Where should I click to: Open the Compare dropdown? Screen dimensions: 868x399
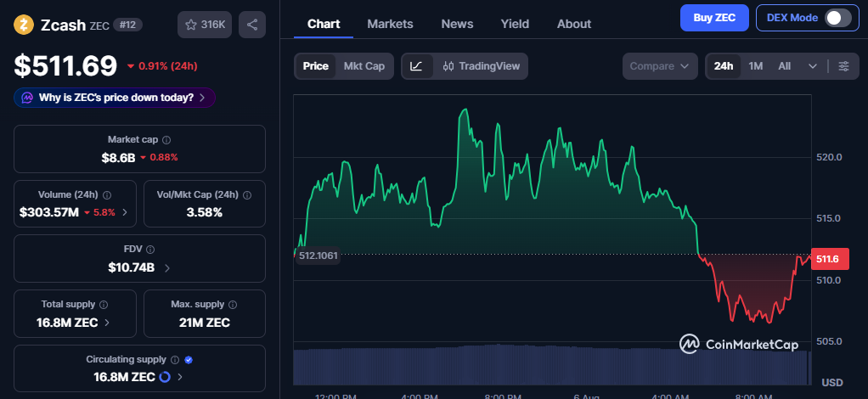point(661,66)
